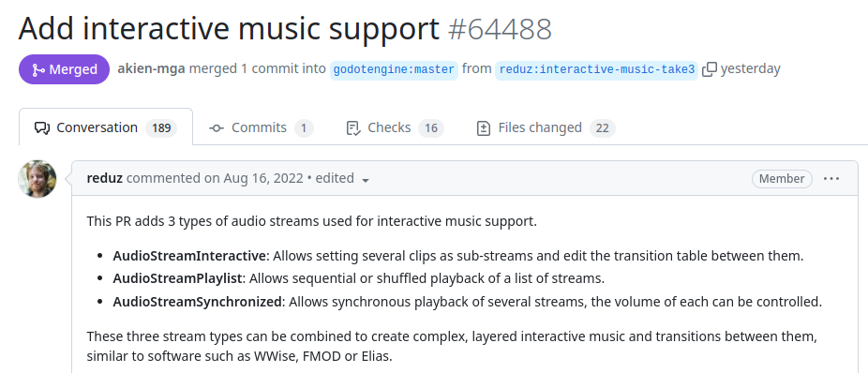
Task: Click the reduz author name link
Action: click(x=105, y=178)
